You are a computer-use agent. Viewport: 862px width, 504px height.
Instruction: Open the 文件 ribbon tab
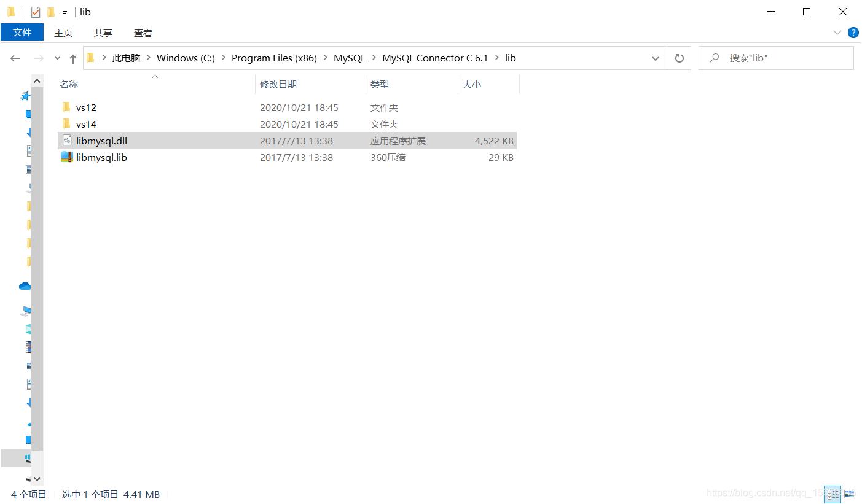coord(22,33)
